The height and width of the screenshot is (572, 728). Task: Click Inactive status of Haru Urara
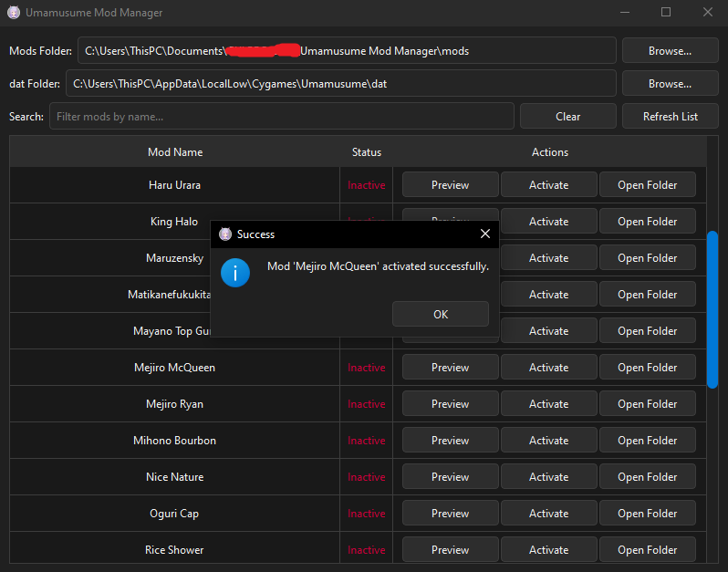pos(367,185)
